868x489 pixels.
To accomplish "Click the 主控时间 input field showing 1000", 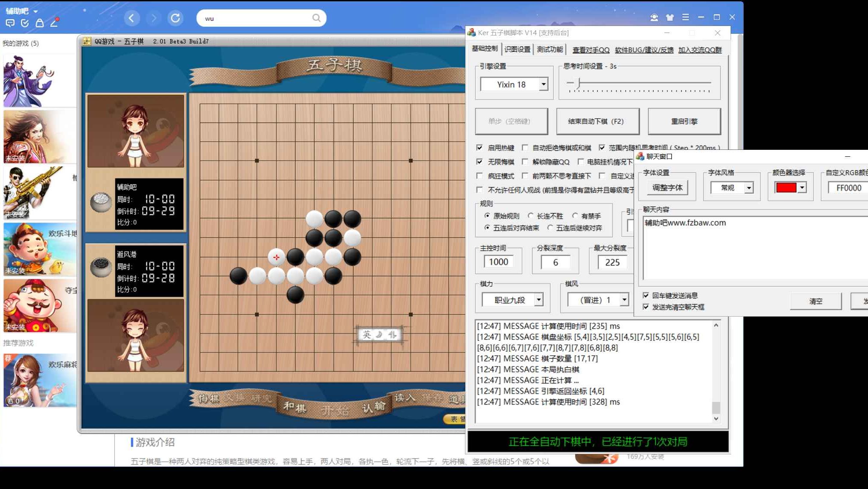I will (498, 262).
